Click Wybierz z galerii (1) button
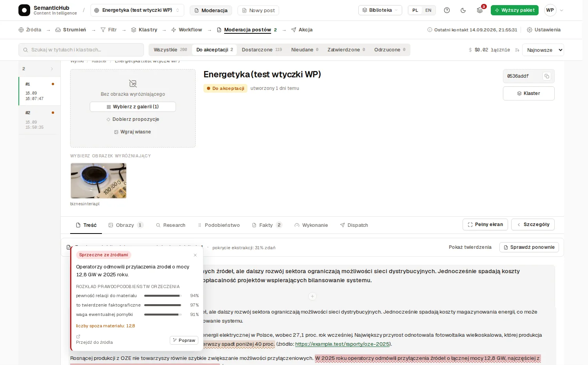Image resolution: width=588 pixels, height=365 pixels. (x=133, y=107)
